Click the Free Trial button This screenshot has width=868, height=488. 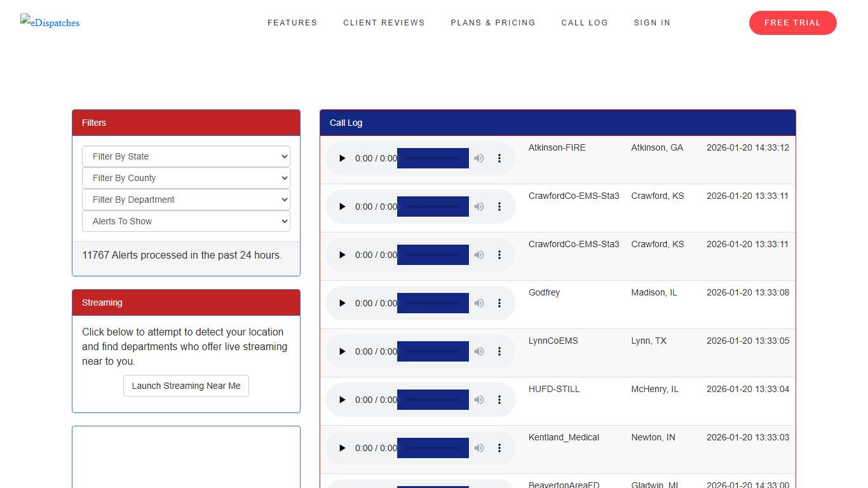[792, 22]
